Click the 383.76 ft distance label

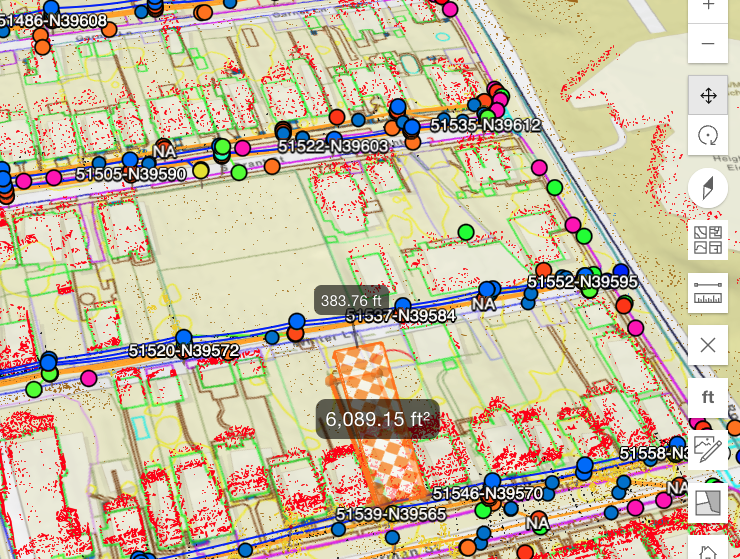(352, 300)
